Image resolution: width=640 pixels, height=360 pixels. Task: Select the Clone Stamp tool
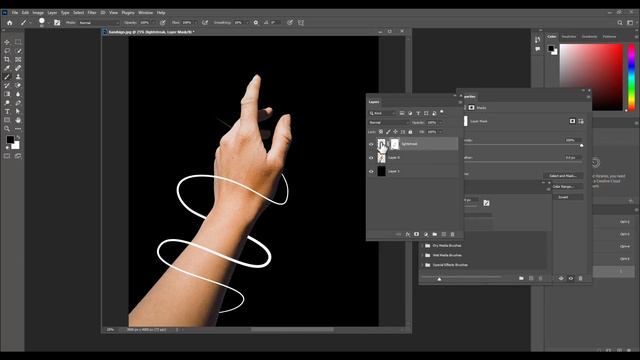point(18,77)
